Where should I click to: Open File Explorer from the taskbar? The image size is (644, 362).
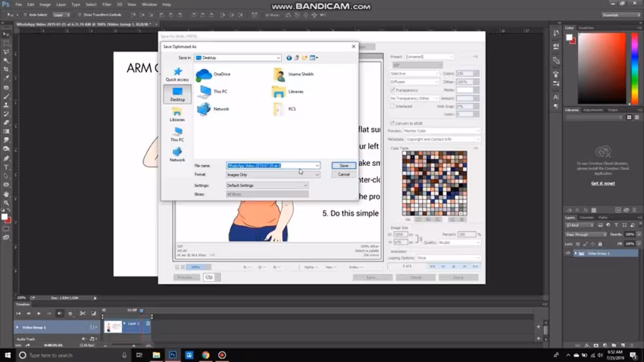(156, 355)
